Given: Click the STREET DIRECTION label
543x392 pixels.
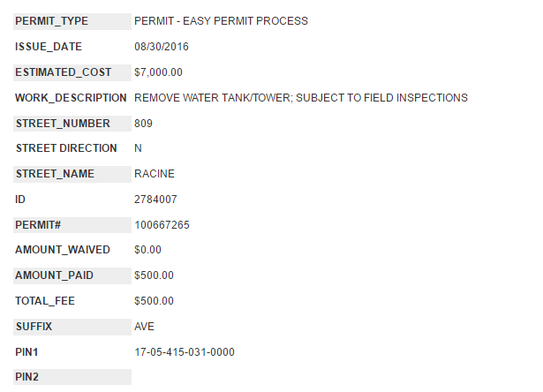Looking at the screenshot, I should pyautogui.click(x=66, y=148).
